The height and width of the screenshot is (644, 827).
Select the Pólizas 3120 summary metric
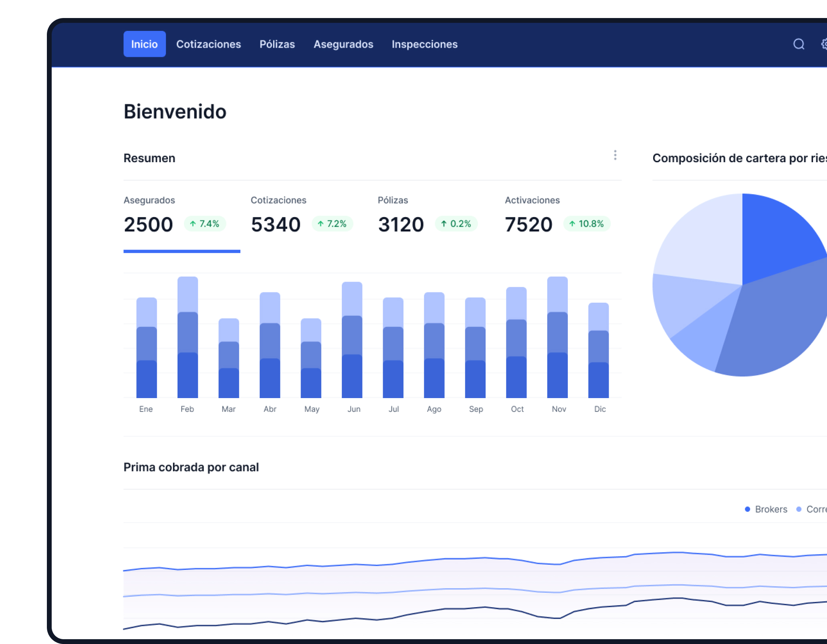coord(401,224)
